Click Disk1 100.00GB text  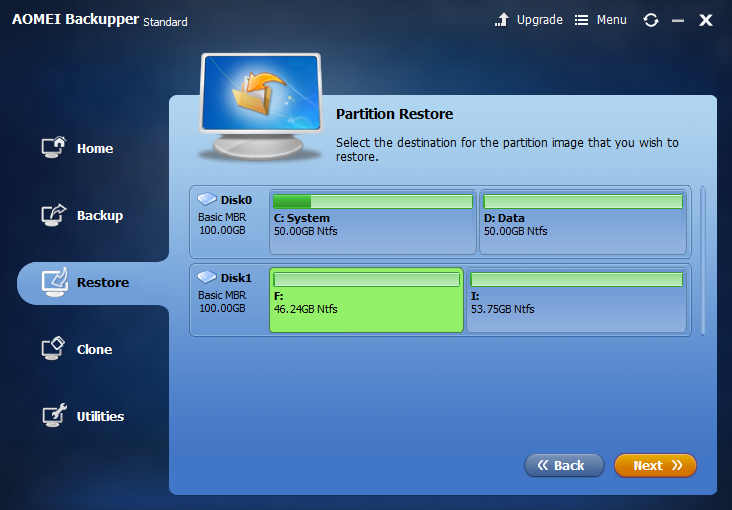coord(222,308)
